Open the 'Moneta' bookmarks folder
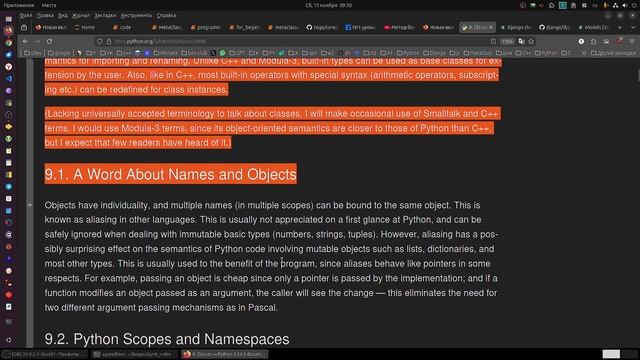This screenshot has height=360, width=640. click(165, 53)
